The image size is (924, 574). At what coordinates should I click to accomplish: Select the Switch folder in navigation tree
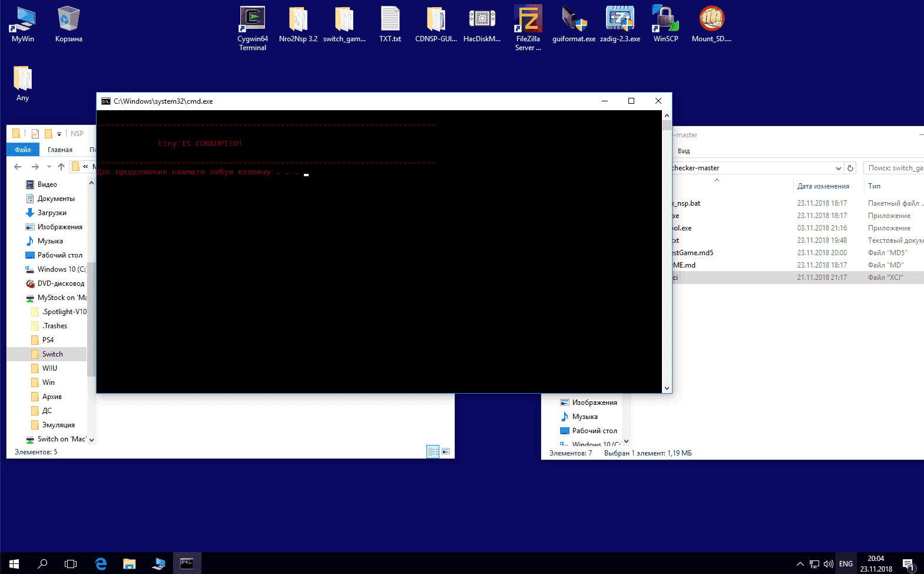tap(52, 354)
